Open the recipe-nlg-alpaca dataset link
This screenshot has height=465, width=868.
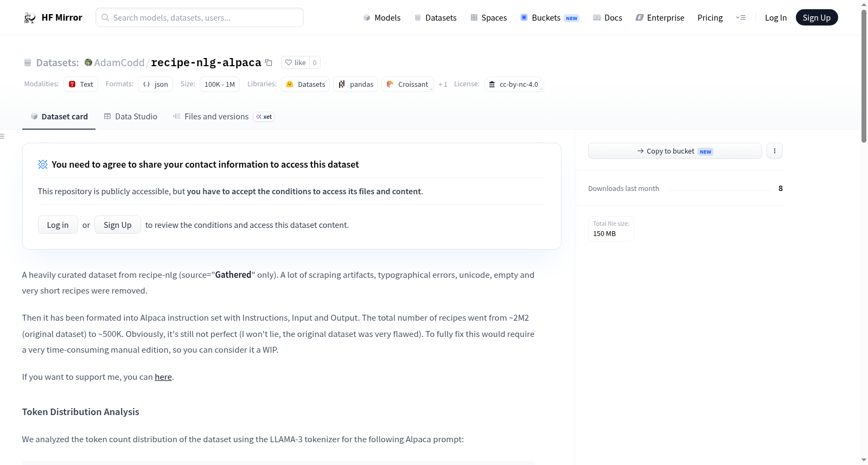pyautogui.click(x=206, y=62)
